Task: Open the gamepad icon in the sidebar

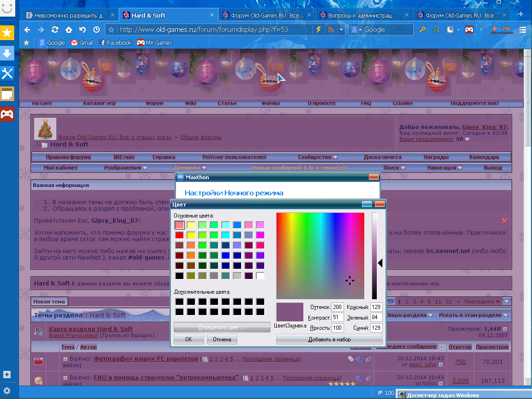Action: tap(7, 115)
